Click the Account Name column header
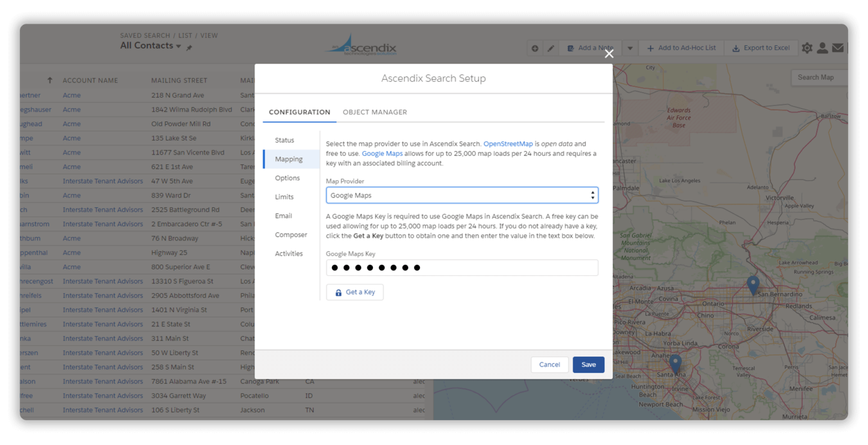Screen dimensions: 868x445 click(90, 81)
